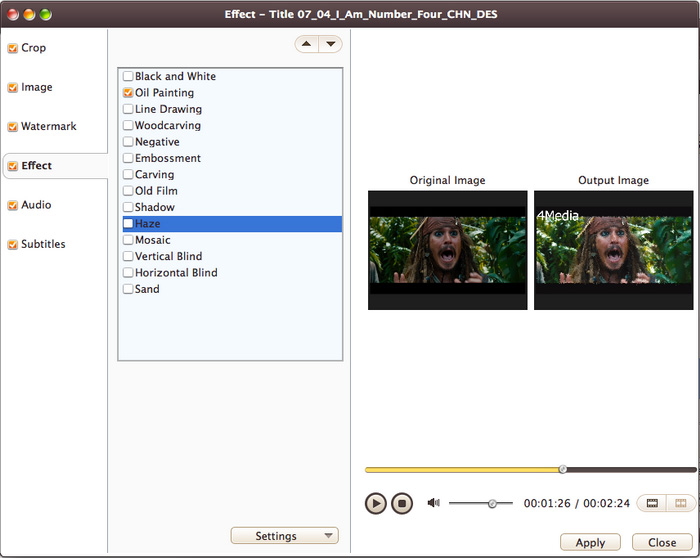Screen dimensions: 700x558
Task: Open the Settings dropdown menu
Action: [284, 536]
